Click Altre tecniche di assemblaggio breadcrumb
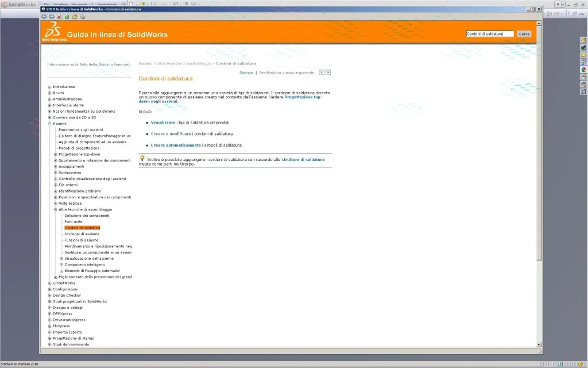The width and height of the screenshot is (588, 368). (184, 63)
